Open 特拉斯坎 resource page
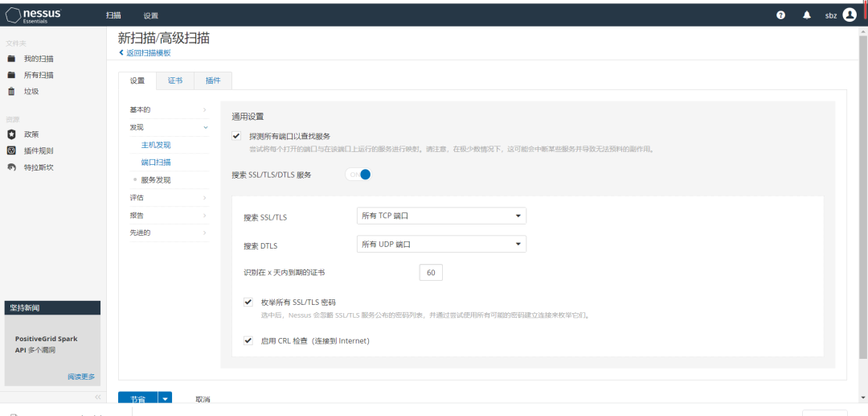This screenshot has height=416, width=868. point(39,167)
